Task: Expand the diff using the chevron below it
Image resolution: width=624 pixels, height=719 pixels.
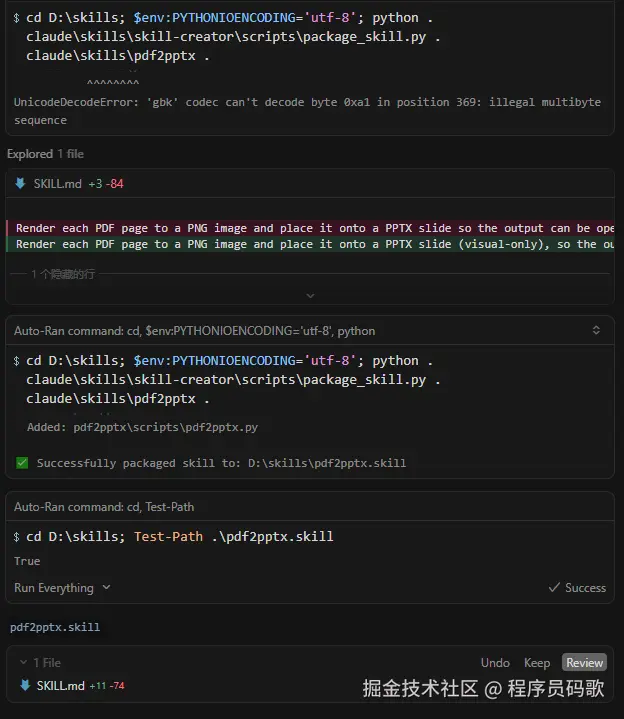Action: [310, 296]
